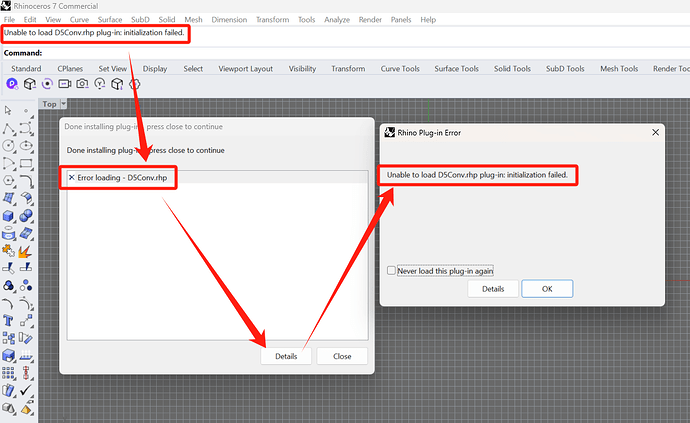Select the Error loading - D5Conv.rhp row

(x=217, y=177)
